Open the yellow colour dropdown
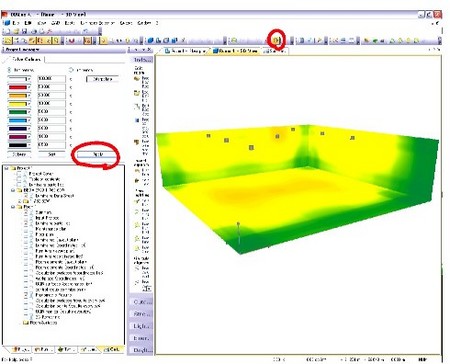The image size is (450, 364). point(29,104)
